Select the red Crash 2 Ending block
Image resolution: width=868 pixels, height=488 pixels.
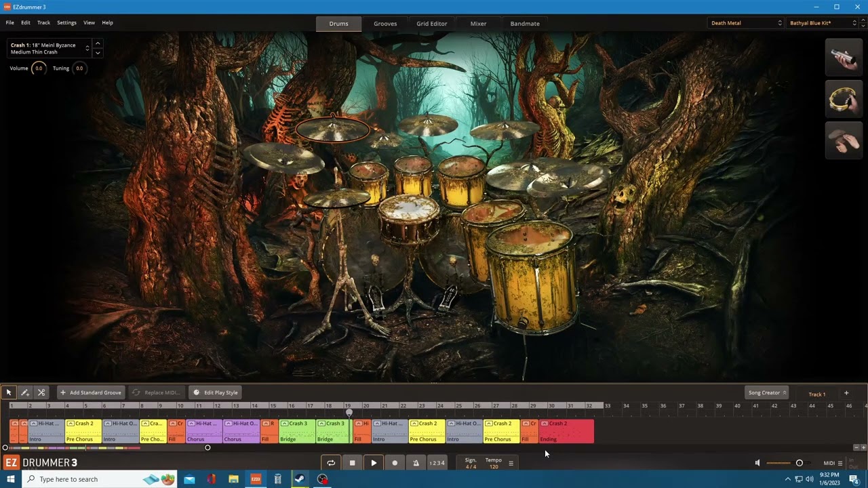coord(566,432)
